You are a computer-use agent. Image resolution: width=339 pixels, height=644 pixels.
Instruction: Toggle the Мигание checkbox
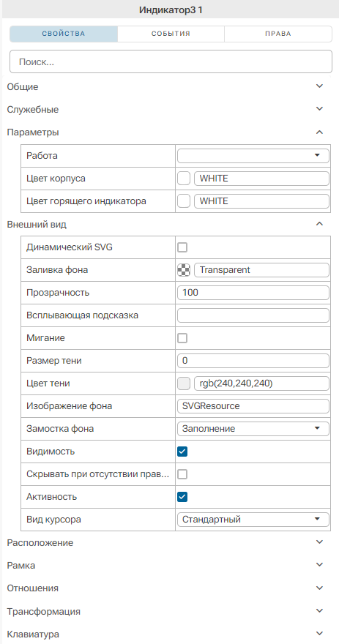point(182,338)
